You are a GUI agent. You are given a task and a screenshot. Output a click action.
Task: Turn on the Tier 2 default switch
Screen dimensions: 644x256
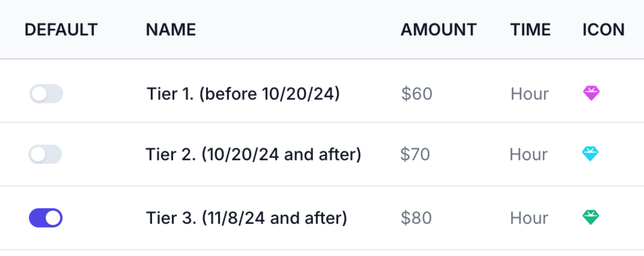tap(45, 154)
